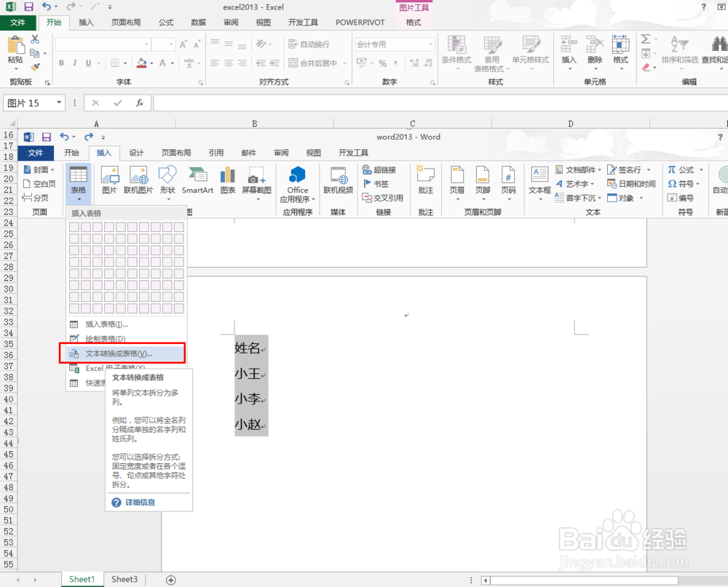Click Word 联机视频 online video icon

338,175
